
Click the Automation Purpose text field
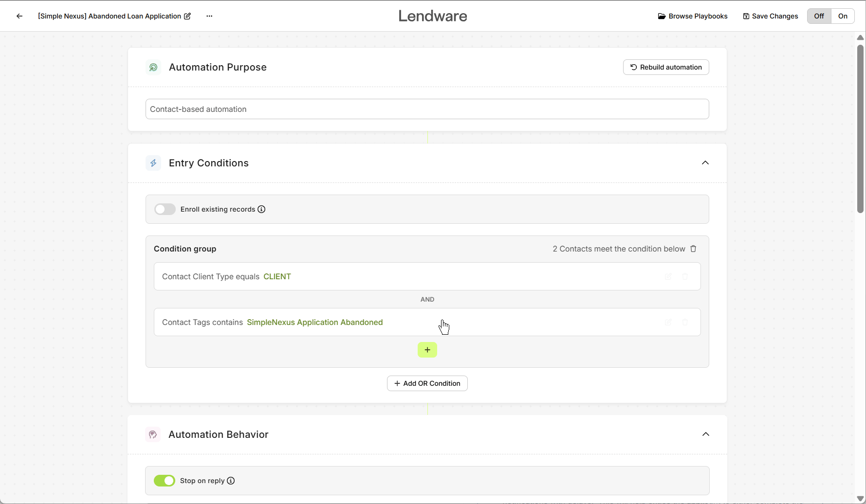coord(427,109)
